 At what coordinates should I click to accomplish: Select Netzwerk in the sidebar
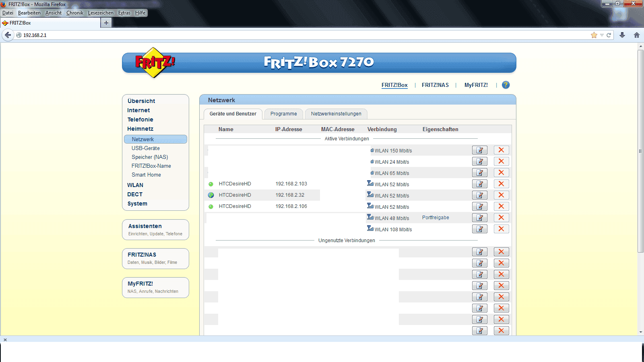point(155,139)
